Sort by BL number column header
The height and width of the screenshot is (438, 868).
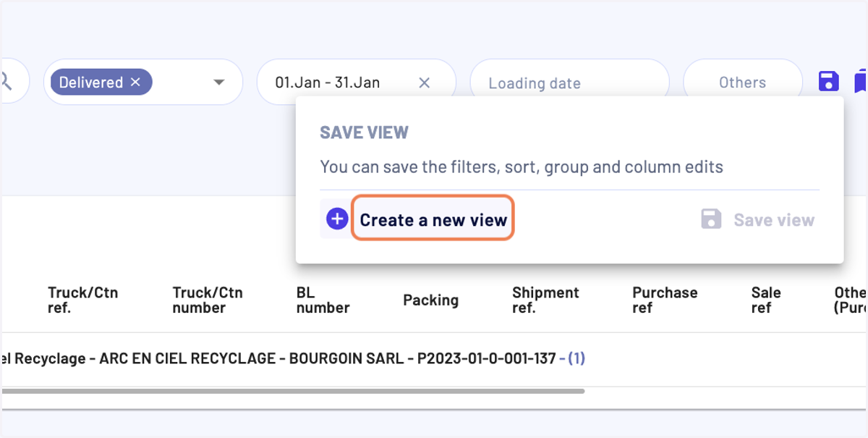click(x=323, y=300)
